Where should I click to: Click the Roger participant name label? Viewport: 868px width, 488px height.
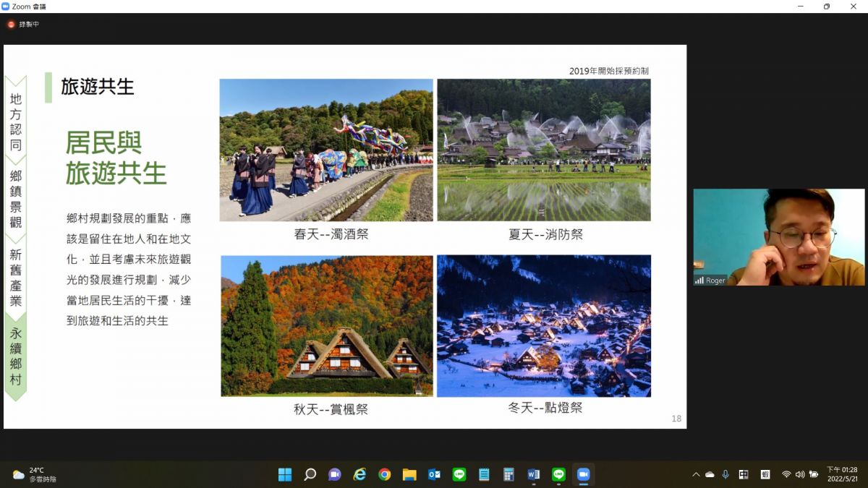[715, 281]
